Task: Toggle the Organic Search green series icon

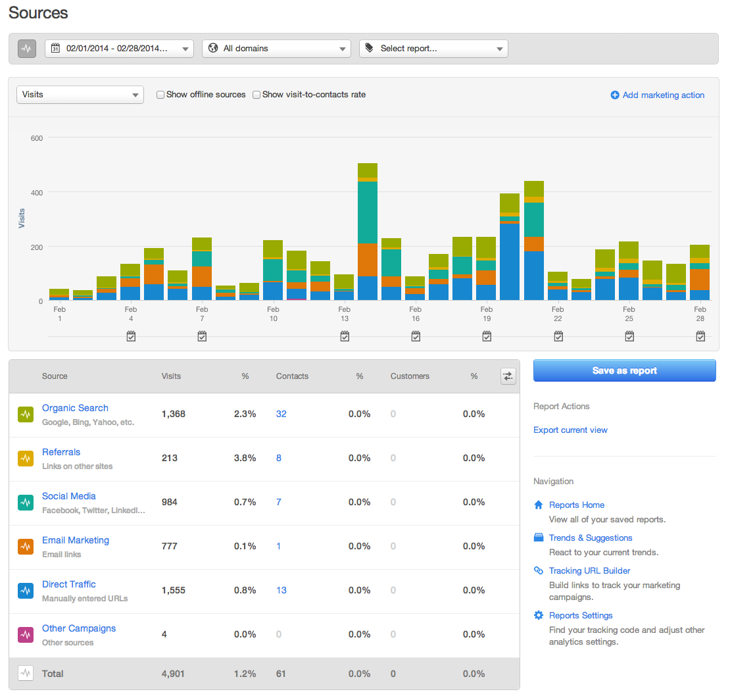Action: (x=26, y=414)
